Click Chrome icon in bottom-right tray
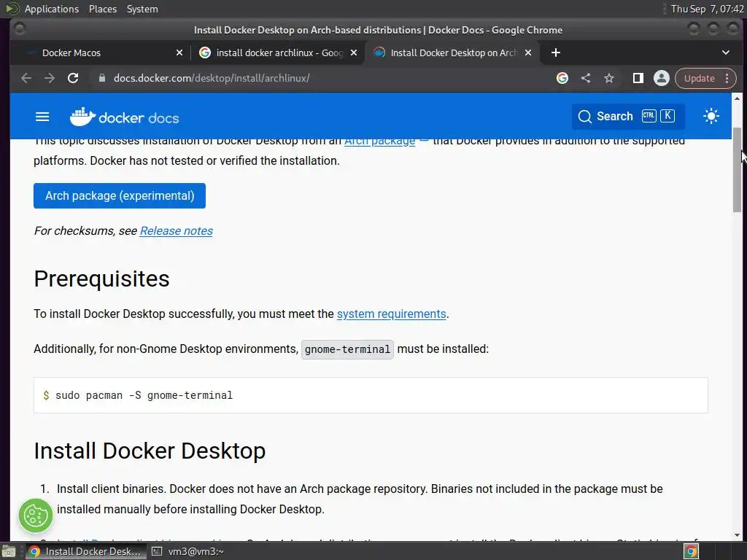747x560 pixels. tap(691, 551)
